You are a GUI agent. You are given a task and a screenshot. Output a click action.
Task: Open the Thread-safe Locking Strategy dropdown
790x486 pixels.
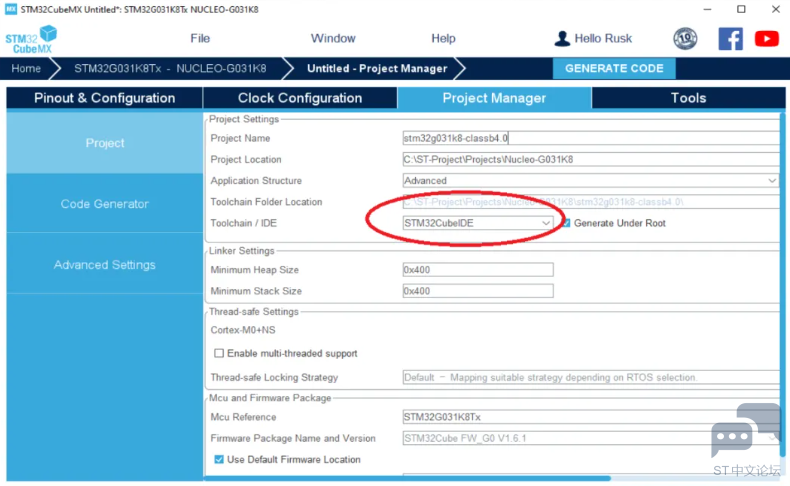pos(590,377)
